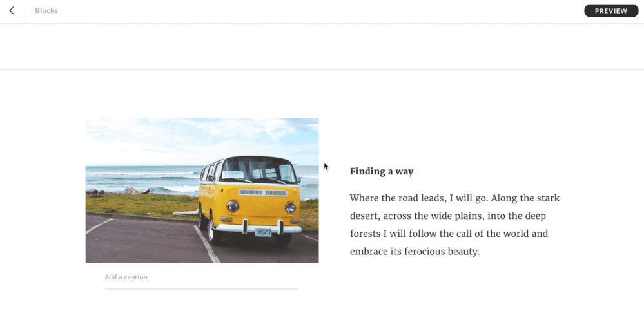The image size is (644, 327).
Task: Click the white parking line in the photo
Action: click(x=208, y=243)
